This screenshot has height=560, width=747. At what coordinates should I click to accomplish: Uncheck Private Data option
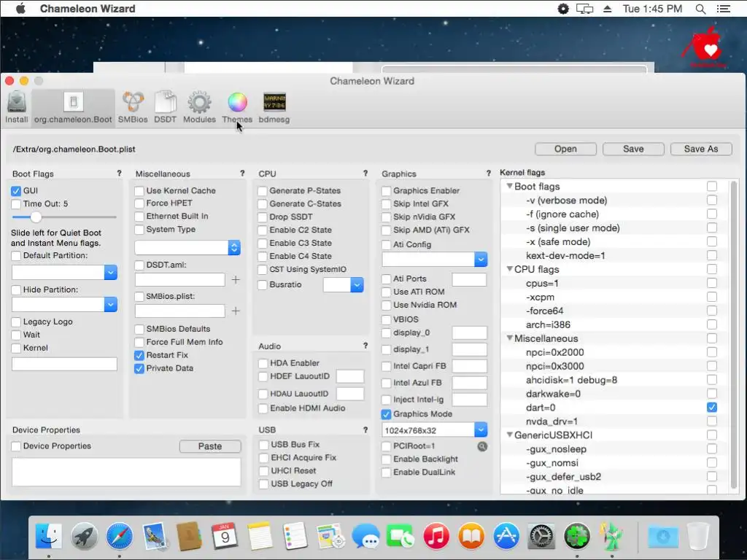pyautogui.click(x=139, y=368)
